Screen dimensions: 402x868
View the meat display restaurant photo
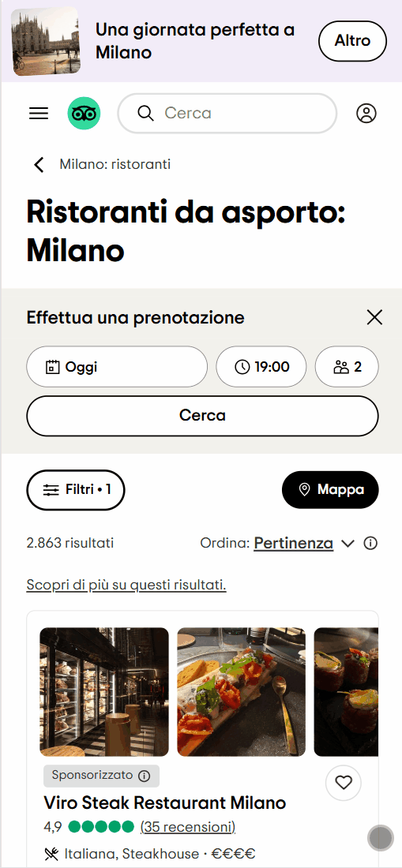click(104, 691)
